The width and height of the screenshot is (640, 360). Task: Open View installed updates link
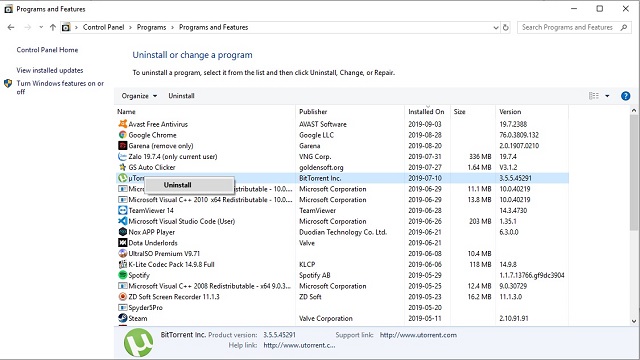point(50,70)
